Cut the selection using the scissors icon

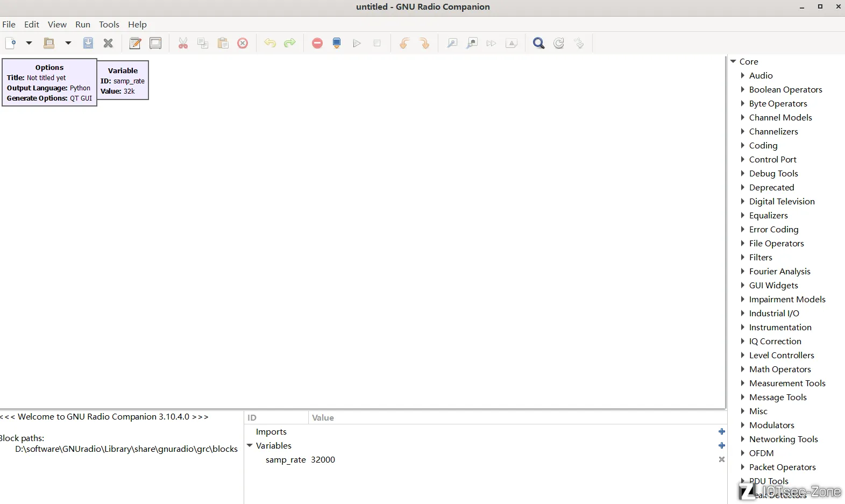pyautogui.click(x=183, y=43)
